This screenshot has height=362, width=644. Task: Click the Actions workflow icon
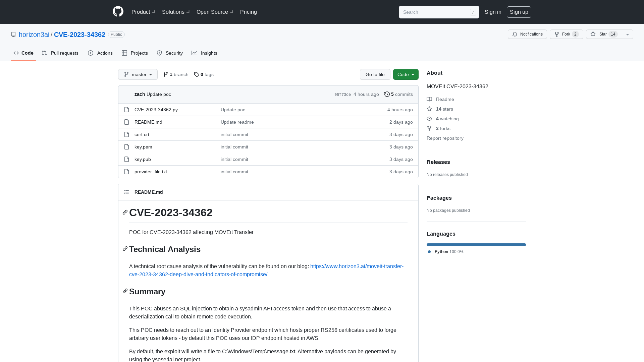tap(91, 53)
